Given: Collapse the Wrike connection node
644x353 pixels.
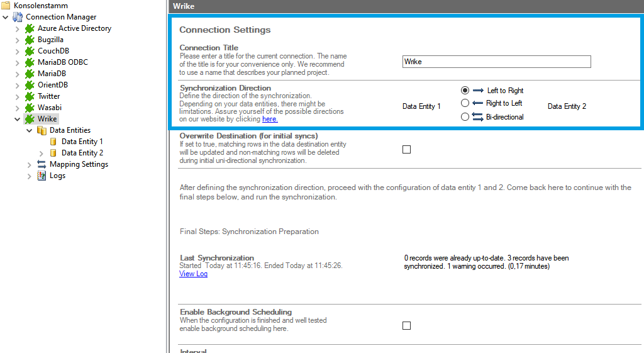Looking at the screenshot, I should coord(17,119).
